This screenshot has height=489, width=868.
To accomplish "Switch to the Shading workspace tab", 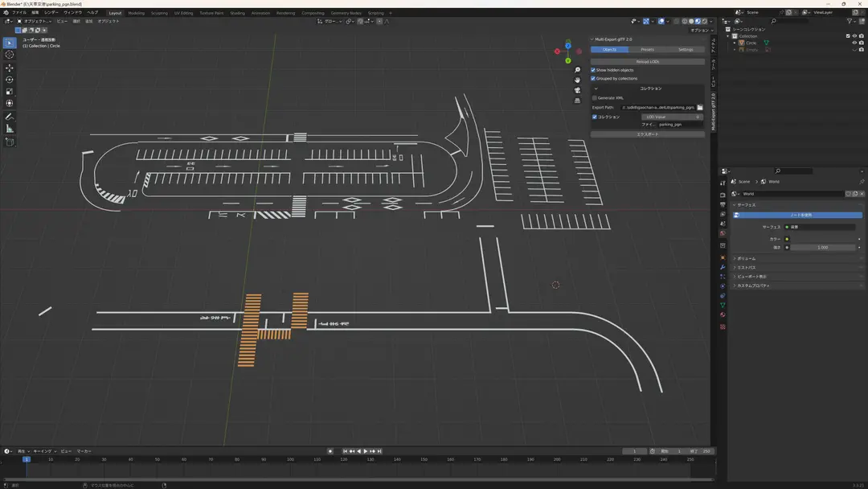I will tap(237, 13).
